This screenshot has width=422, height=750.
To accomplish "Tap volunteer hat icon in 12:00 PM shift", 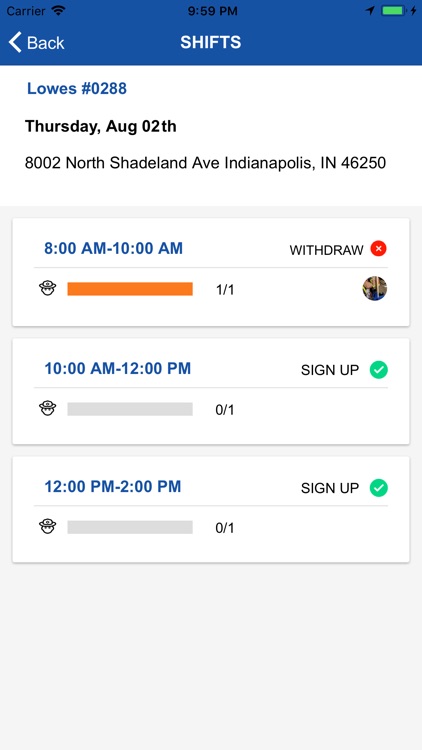I will pyautogui.click(x=47, y=527).
